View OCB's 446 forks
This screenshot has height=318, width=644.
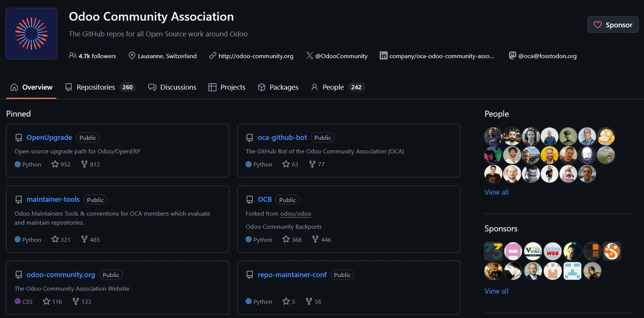pos(321,239)
